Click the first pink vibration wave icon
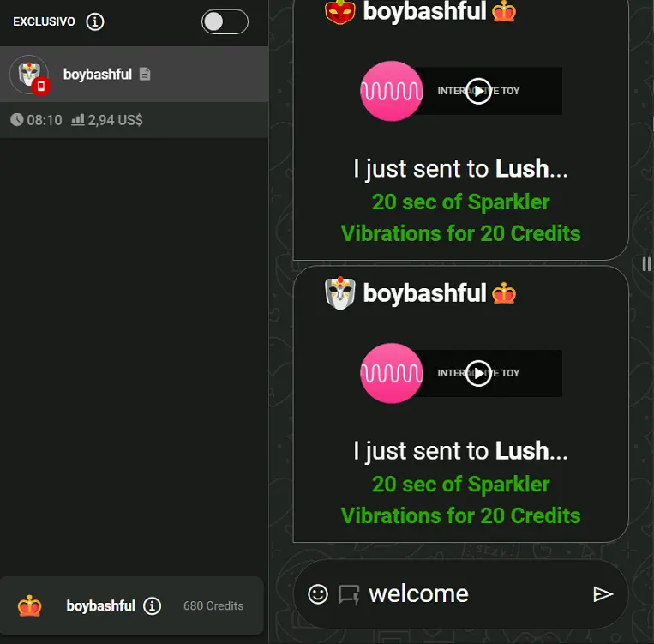Screen dimensions: 654x644 [x=391, y=91]
